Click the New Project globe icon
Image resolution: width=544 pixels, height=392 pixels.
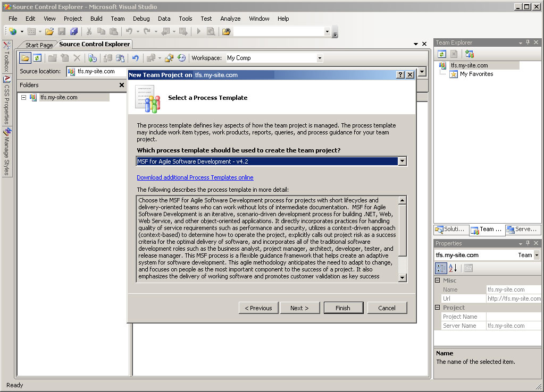click(x=13, y=31)
